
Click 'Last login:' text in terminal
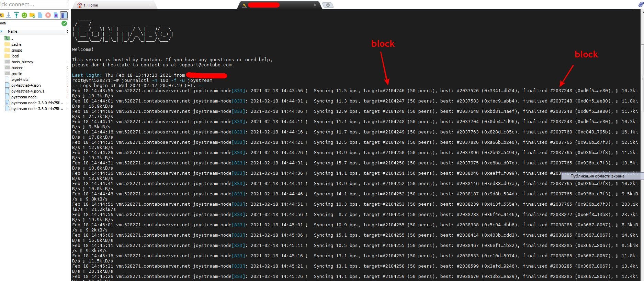pyautogui.click(x=87, y=75)
